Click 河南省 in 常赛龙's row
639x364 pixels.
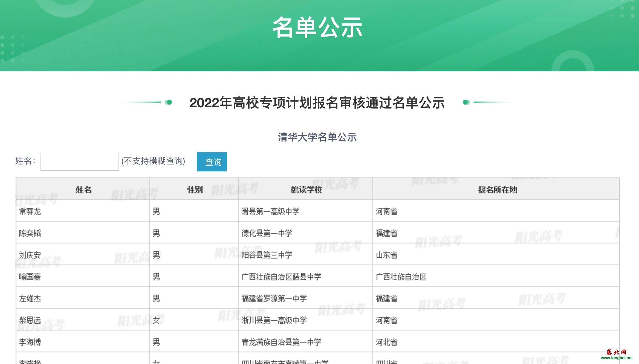click(x=387, y=211)
